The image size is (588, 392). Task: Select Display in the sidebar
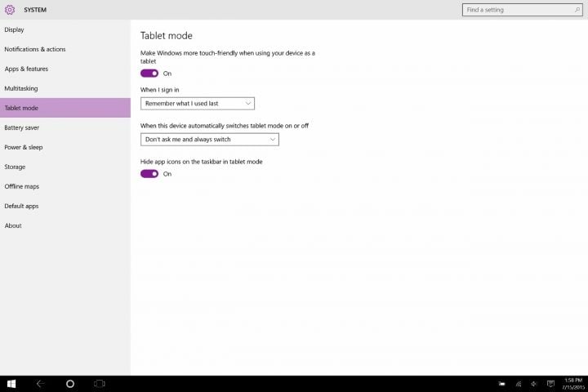[65, 29]
